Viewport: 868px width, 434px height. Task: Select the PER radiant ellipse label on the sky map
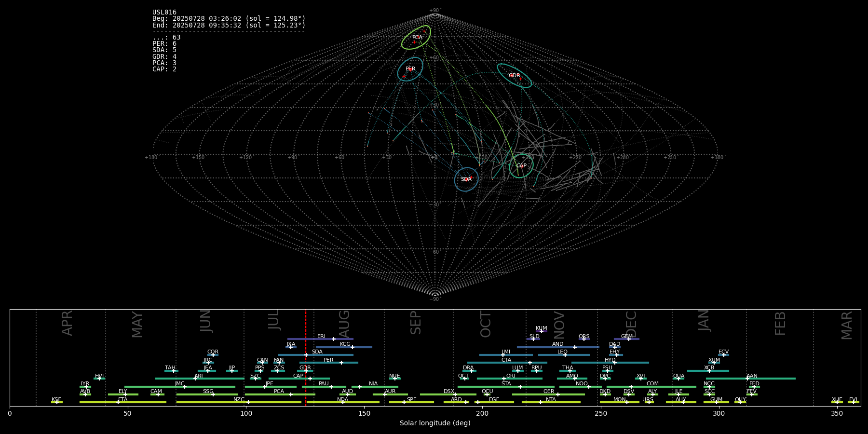pyautogui.click(x=410, y=69)
